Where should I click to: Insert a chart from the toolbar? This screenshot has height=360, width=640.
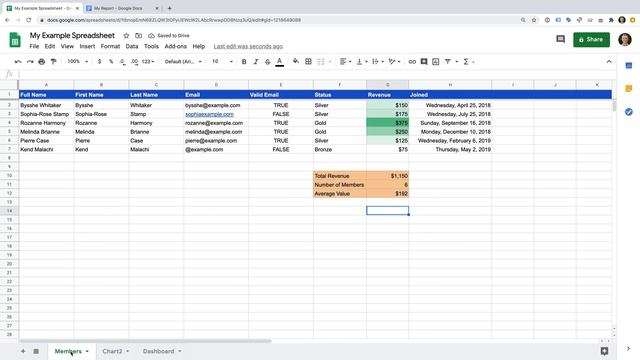click(x=436, y=62)
